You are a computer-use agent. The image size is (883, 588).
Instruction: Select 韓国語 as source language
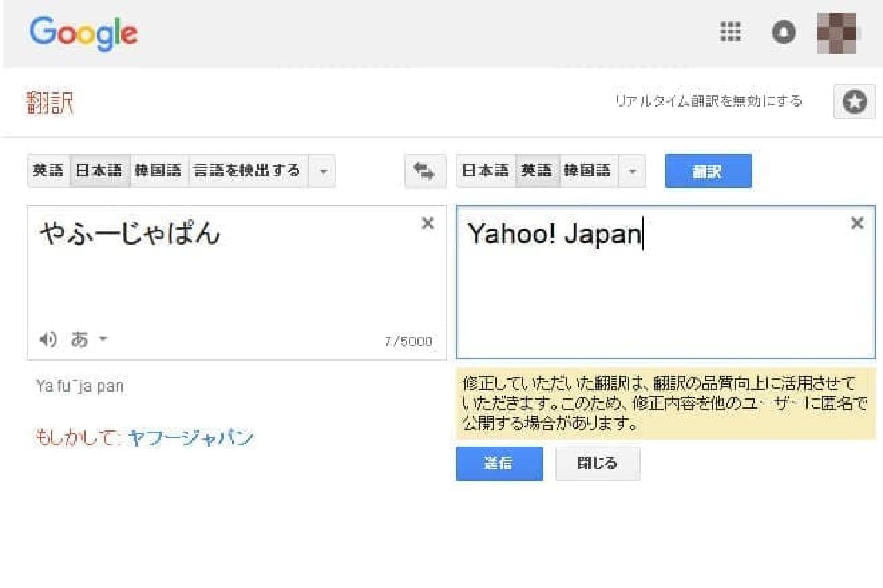pyautogui.click(x=159, y=171)
